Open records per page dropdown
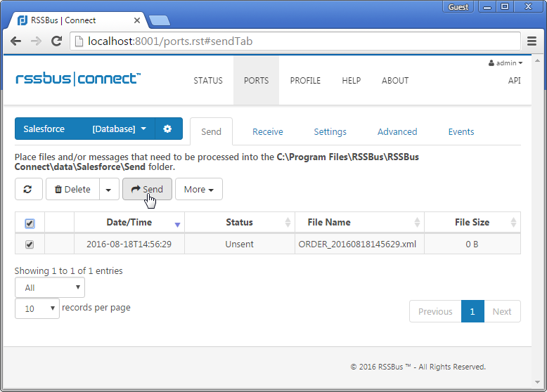Screen dimensions: 547x392 tap(37, 308)
